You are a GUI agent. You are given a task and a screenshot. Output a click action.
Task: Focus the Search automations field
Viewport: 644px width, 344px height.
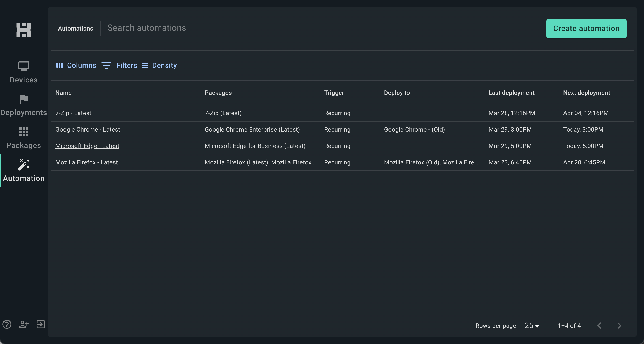click(x=169, y=28)
